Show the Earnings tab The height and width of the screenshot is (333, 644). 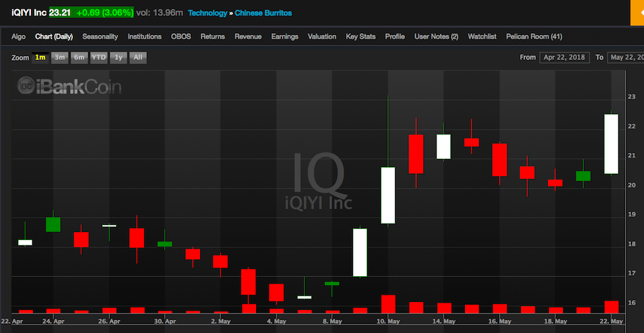pyautogui.click(x=284, y=36)
